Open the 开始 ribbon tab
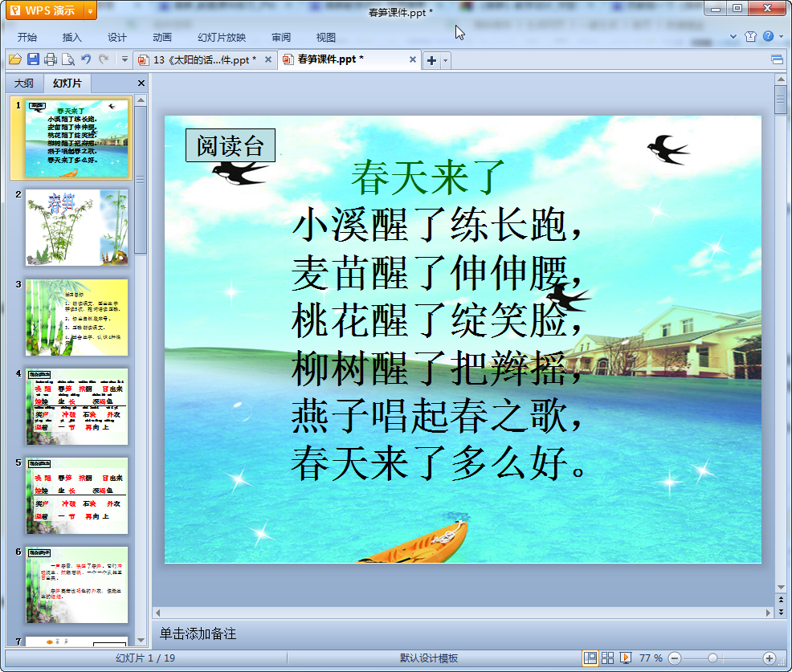The height and width of the screenshot is (672, 792). pos(27,38)
